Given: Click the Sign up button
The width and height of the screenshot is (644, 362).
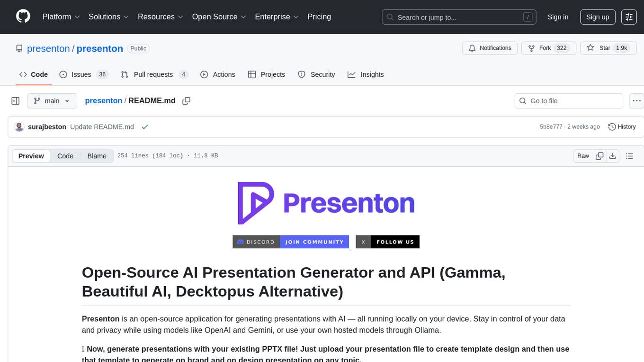Looking at the screenshot, I should pos(598,17).
